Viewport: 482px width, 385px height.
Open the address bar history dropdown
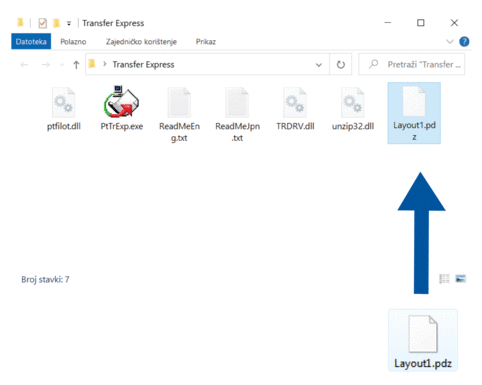point(319,65)
